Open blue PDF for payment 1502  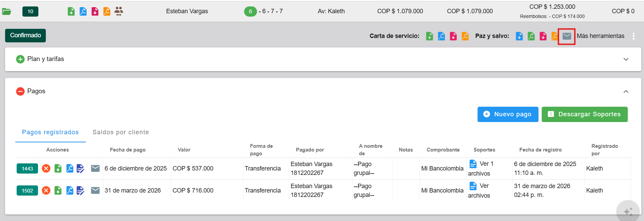point(70,190)
